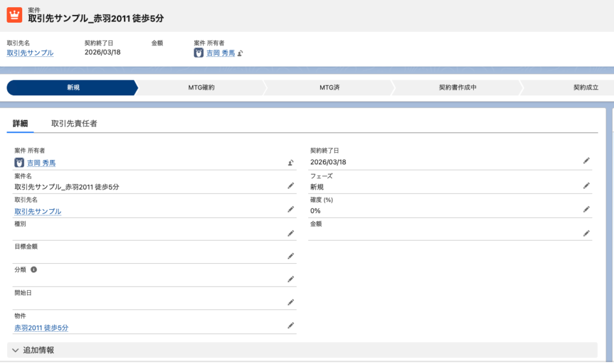Edit the 確度 (%) field
614x364 pixels.
pos(586,209)
